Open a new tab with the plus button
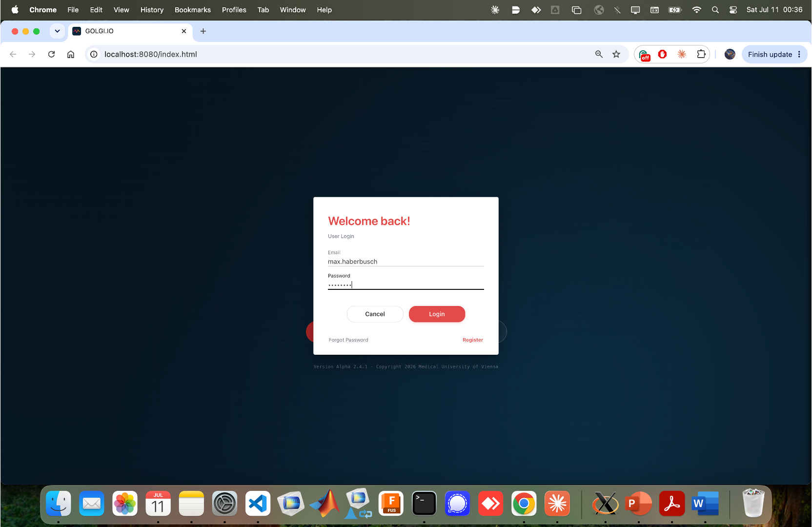Screen dimensions: 812x527 click(203, 31)
